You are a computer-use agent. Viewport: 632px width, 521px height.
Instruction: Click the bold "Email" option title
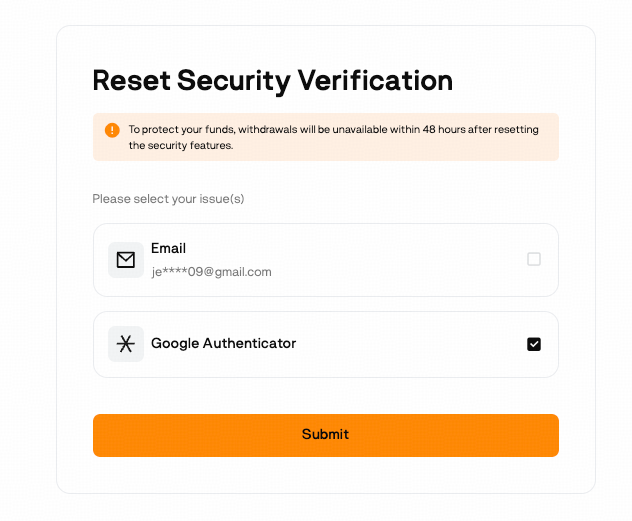pyautogui.click(x=168, y=248)
